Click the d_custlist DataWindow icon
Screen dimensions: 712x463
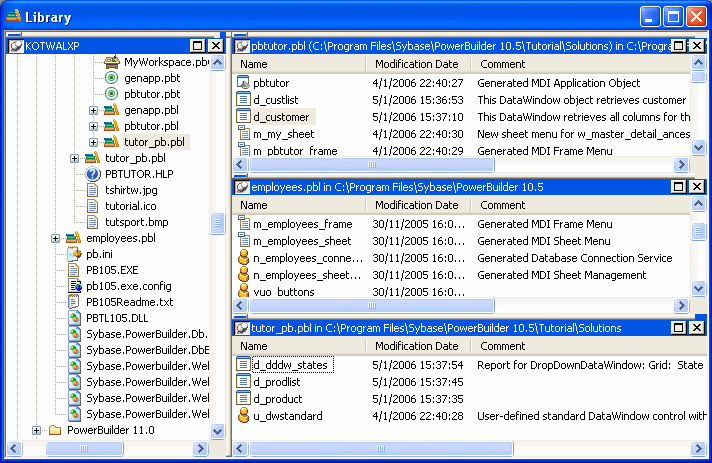click(x=244, y=99)
